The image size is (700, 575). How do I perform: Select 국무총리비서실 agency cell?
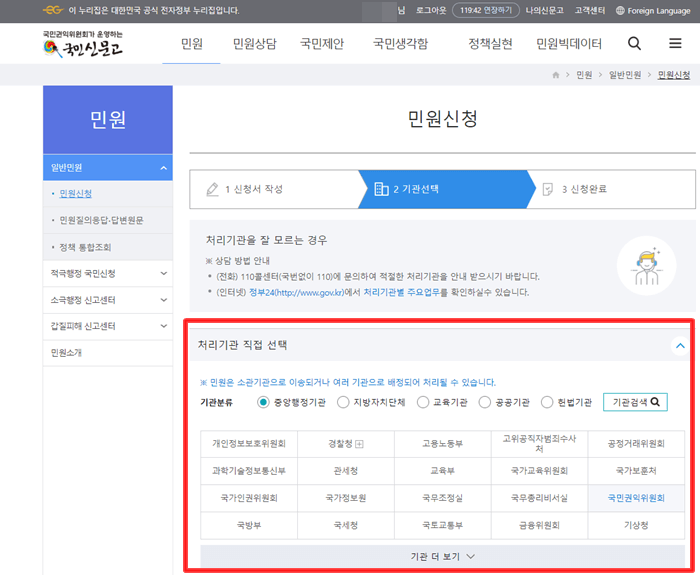539,498
